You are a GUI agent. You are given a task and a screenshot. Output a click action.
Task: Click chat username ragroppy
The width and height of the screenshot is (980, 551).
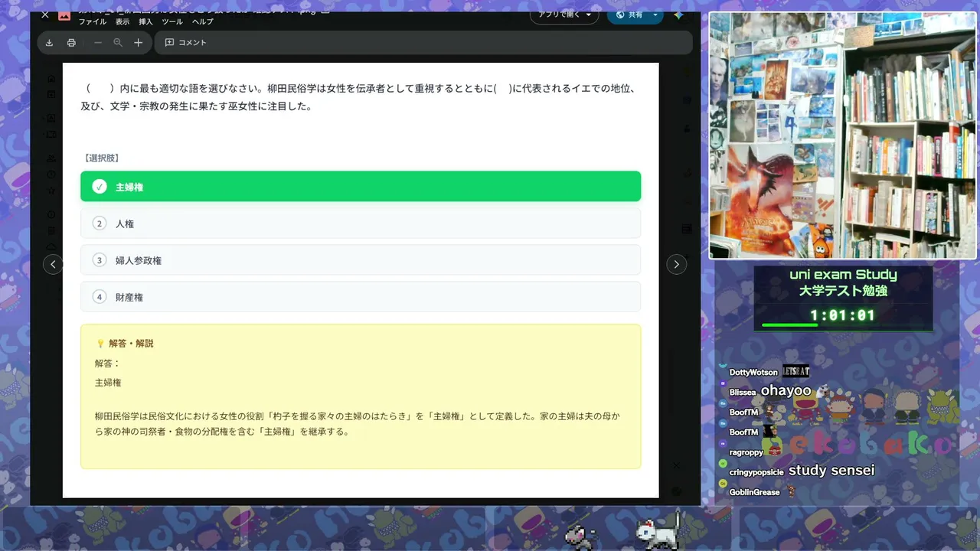(746, 453)
